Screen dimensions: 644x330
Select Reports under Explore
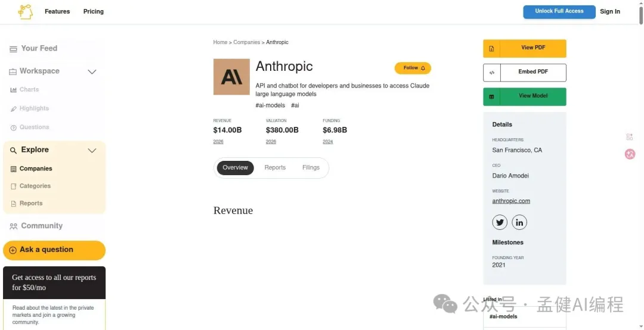coord(31,203)
